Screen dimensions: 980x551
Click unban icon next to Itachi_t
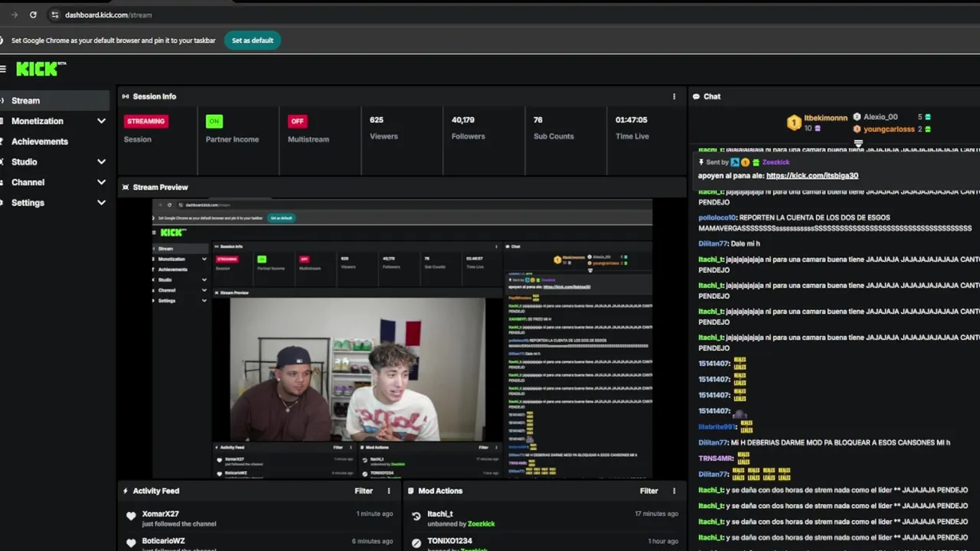pyautogui.click(x=416, y=517)
